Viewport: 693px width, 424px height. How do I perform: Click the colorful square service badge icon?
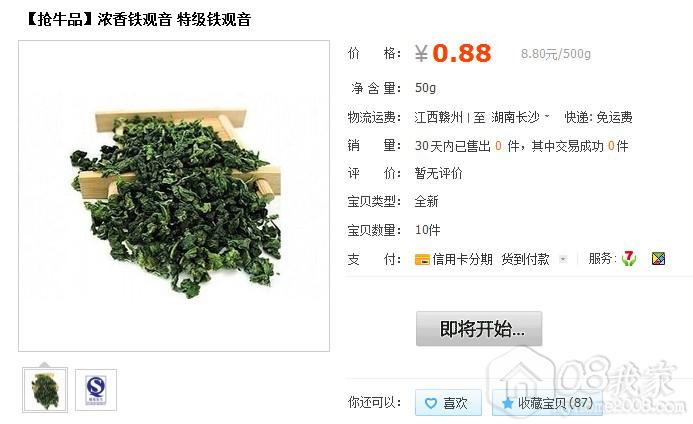[x=658, y=259]
